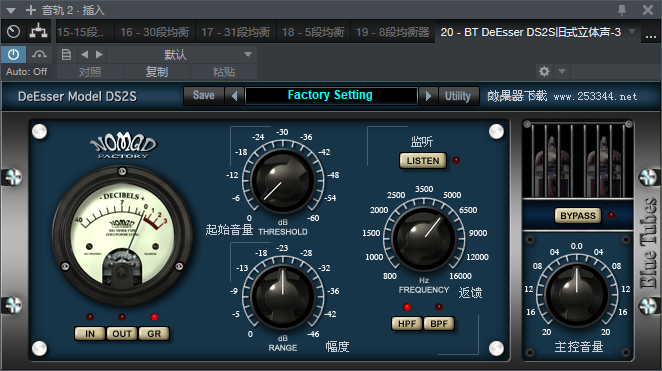Toggle the LISTEN button
662x371 pixels.
tap(423, 161)
